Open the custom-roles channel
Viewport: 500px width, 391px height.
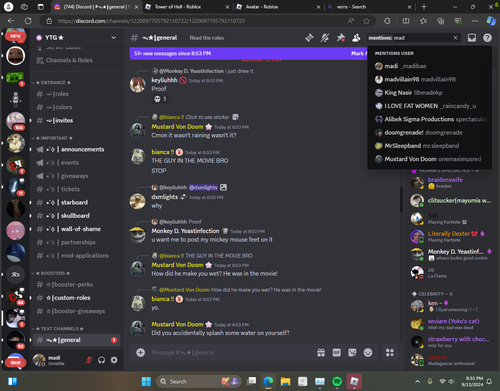(x=76, y=298)
